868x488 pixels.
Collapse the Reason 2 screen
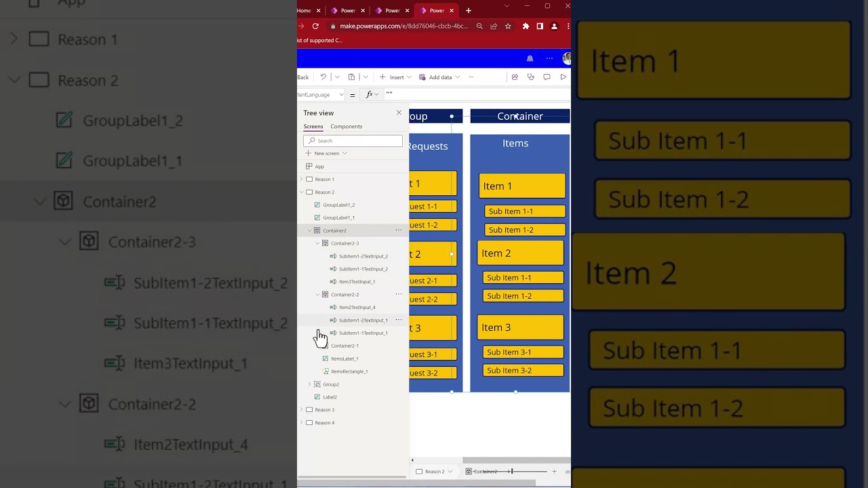point(302,192)
